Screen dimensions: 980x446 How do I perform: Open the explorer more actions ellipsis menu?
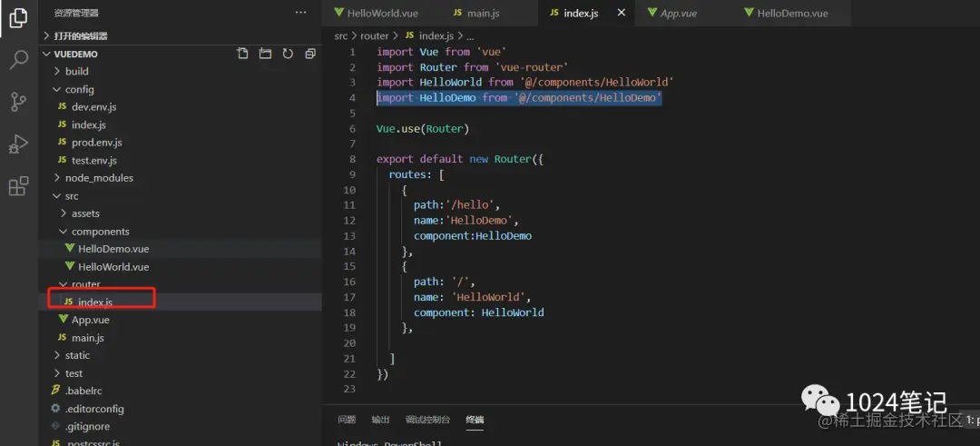pos(300,13)
